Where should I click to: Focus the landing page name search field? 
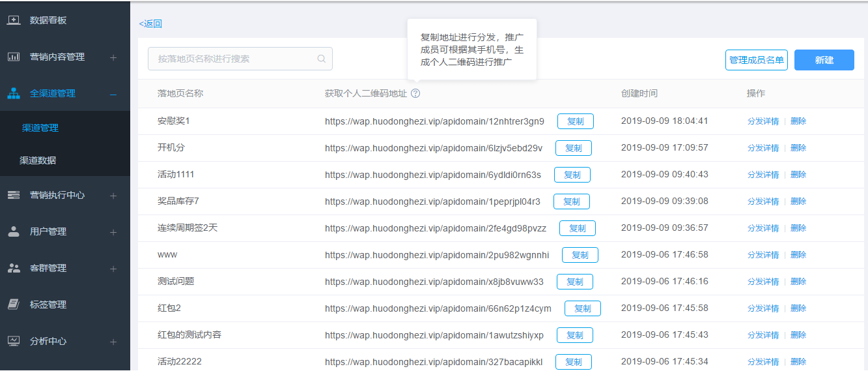click(240, 59)
